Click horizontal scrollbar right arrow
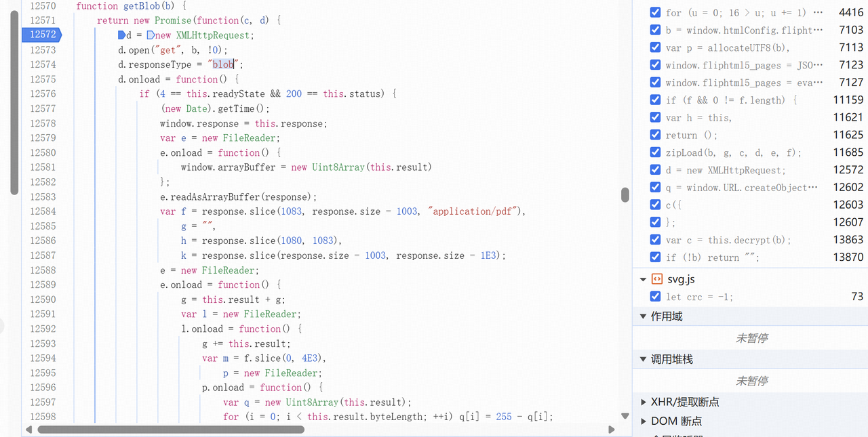The image size is (868, 437). click(x=612, y=430)
